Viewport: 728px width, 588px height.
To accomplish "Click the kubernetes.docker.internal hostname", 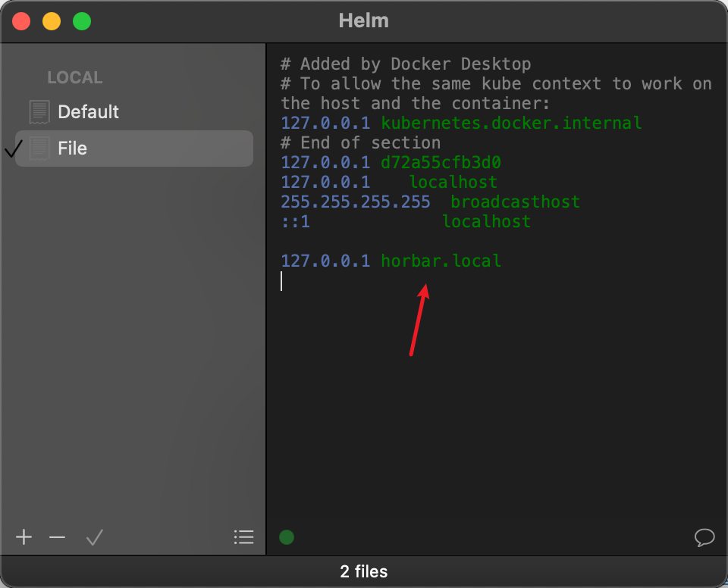I will pyautogui.click(x=511, y=123).
